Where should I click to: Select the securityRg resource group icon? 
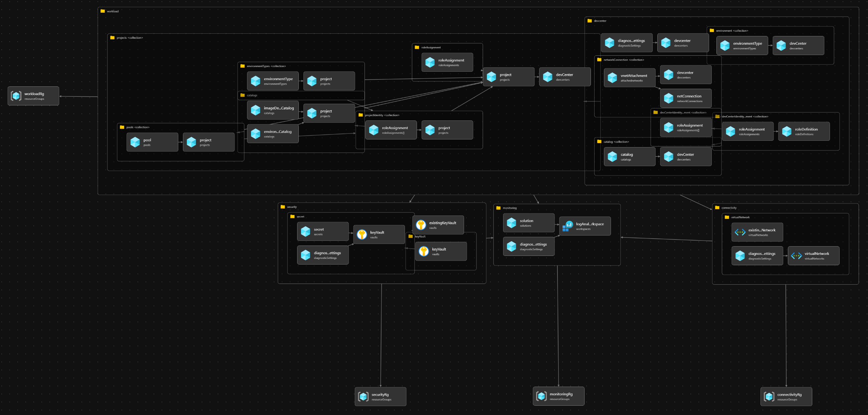[x=363, y=397]
